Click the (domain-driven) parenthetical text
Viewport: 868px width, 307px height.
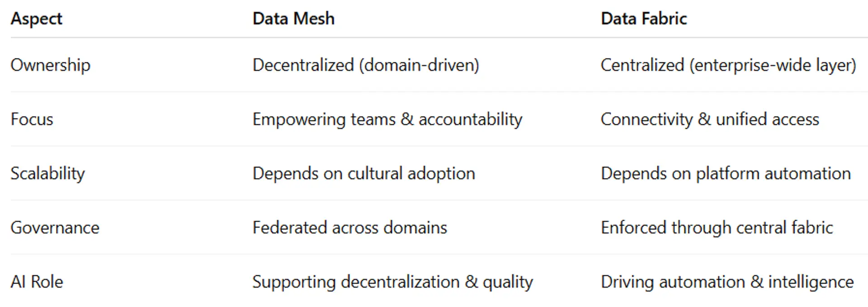pos(419,65)
